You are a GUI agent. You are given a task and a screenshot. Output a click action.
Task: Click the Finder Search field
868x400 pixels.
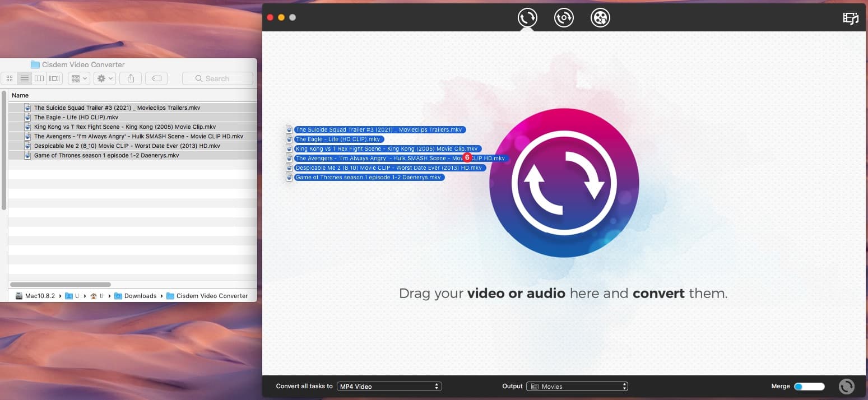click(x=217, y=78)
